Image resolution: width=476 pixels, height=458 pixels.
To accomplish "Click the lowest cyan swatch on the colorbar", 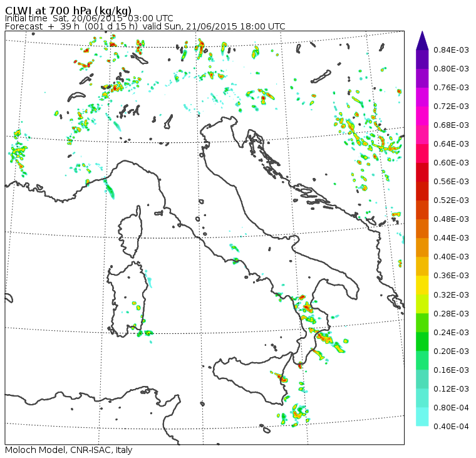I will 422,417.
